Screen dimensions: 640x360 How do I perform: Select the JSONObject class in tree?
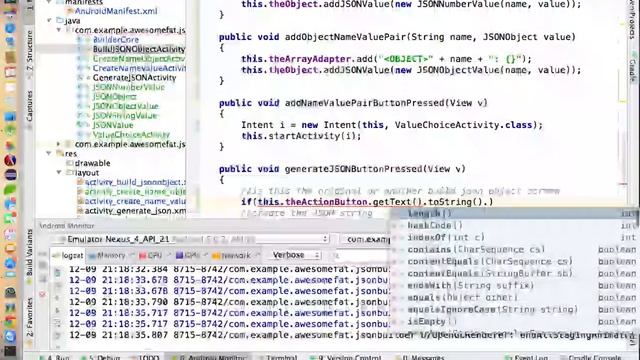tap(114, 97)
